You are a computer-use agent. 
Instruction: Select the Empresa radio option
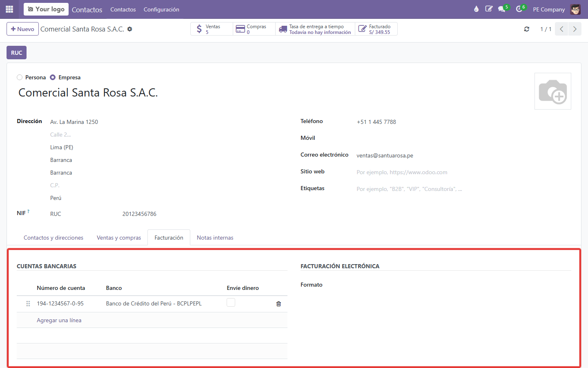pyautogui.click(x=53, y=77)
